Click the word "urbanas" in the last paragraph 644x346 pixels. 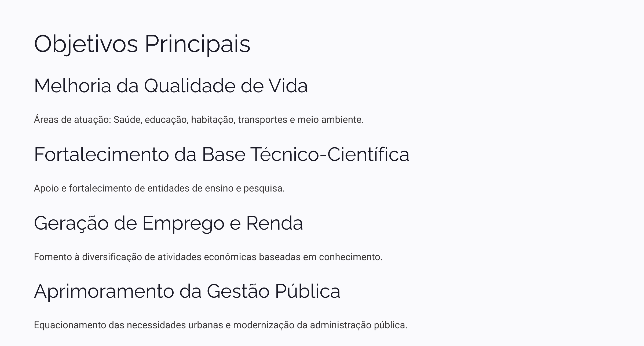(x=206, y=325)
